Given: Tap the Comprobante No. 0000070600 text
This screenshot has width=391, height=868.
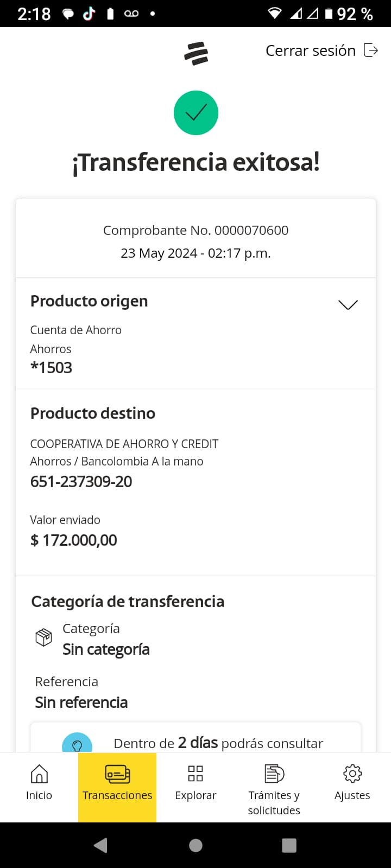Looking at the screenshot, I should tap(195, 230).
